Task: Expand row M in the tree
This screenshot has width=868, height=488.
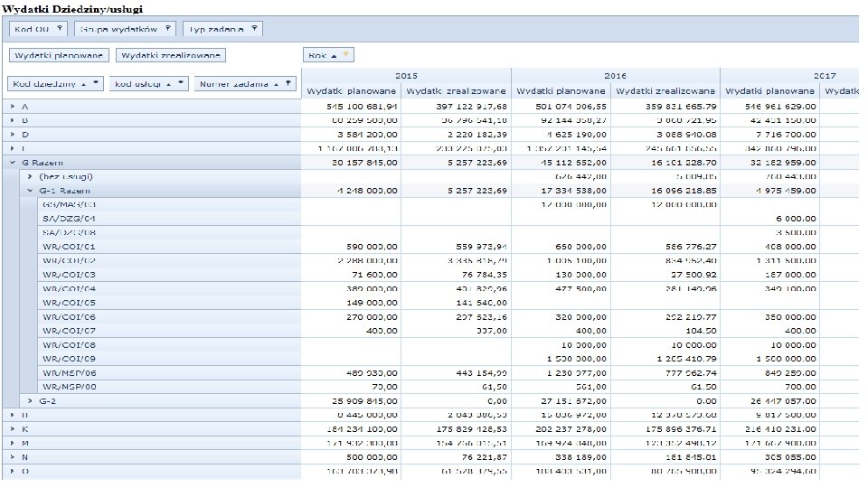Action: 12,443
